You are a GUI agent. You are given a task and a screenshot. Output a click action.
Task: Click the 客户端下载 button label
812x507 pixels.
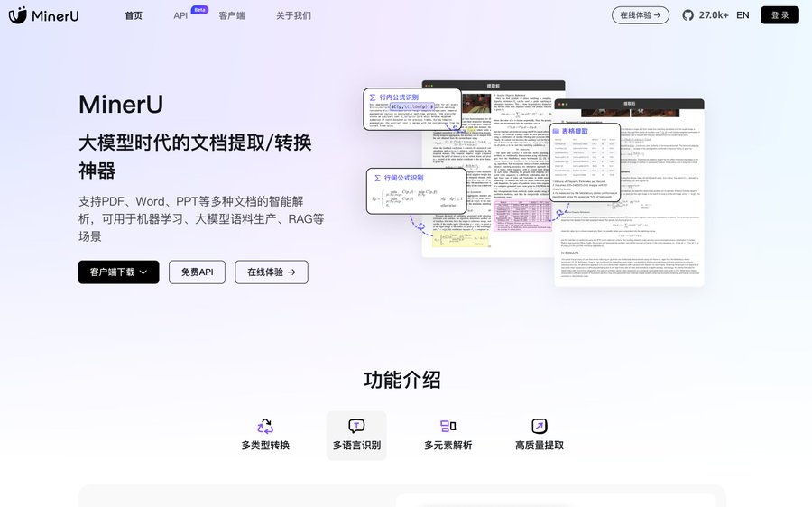(113, 272)
